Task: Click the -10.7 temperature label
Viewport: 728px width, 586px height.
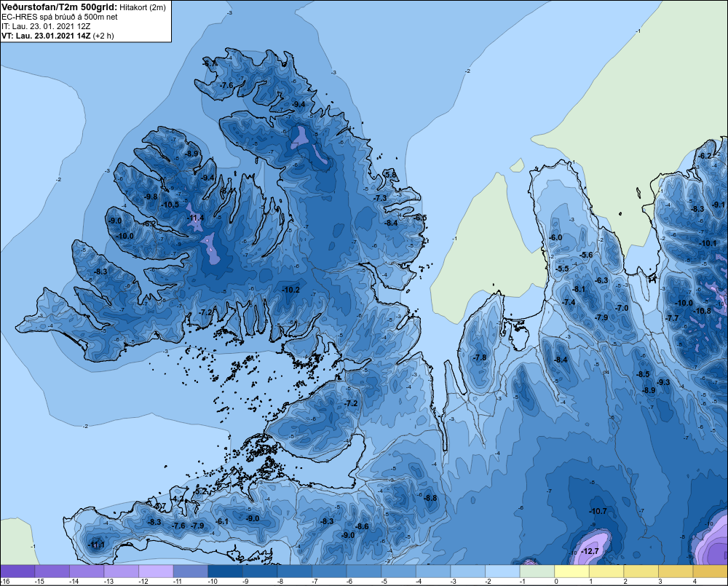Action: tap(598, 511)
